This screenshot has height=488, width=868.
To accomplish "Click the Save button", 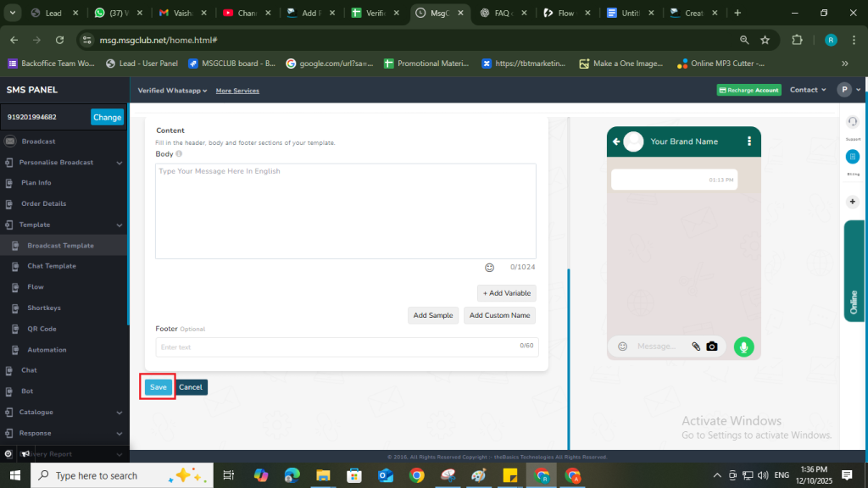I will tap(158, 387).
